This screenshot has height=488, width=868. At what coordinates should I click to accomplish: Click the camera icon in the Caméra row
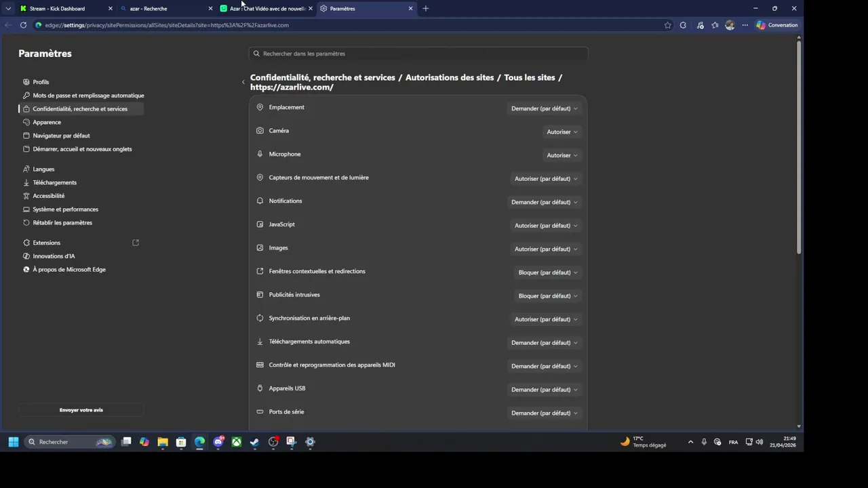click(260, 131)
